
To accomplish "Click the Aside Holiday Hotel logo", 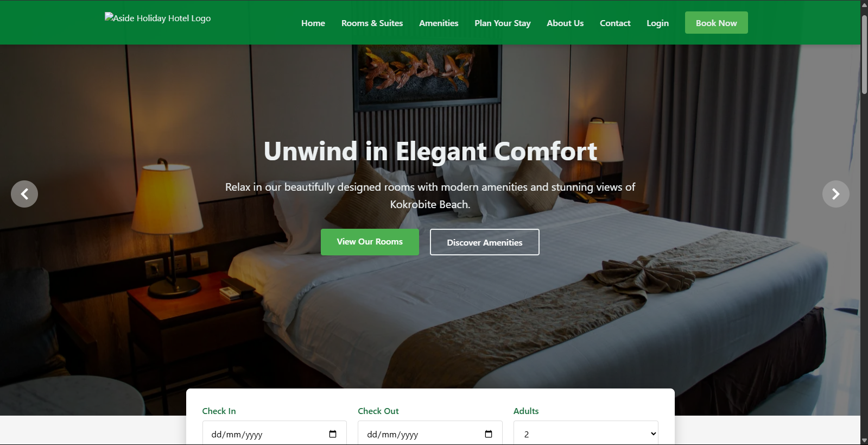I will [x=158, y=18].
